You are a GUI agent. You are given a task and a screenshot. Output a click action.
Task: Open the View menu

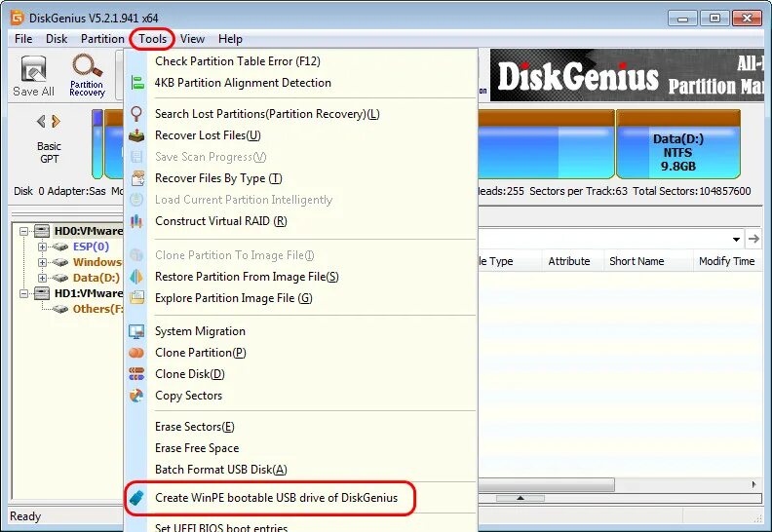click(192, 38)
